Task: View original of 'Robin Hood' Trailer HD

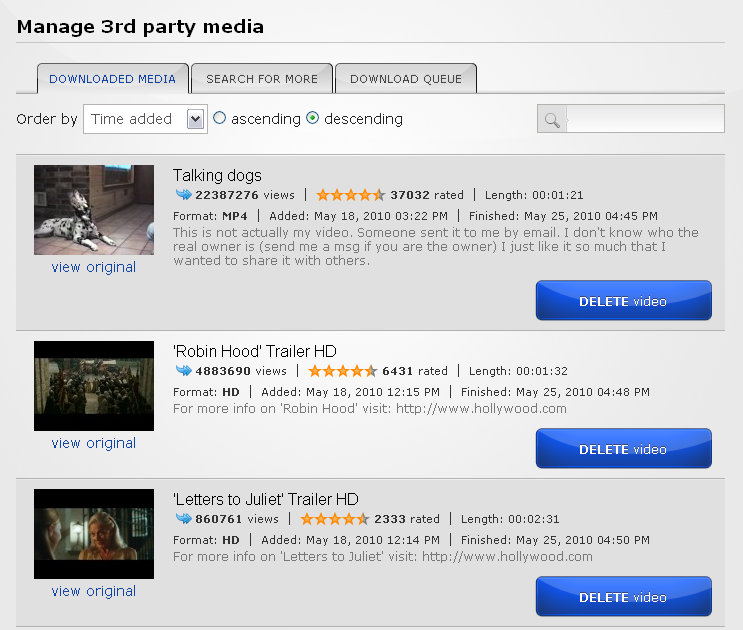Action: pos(94,443)
